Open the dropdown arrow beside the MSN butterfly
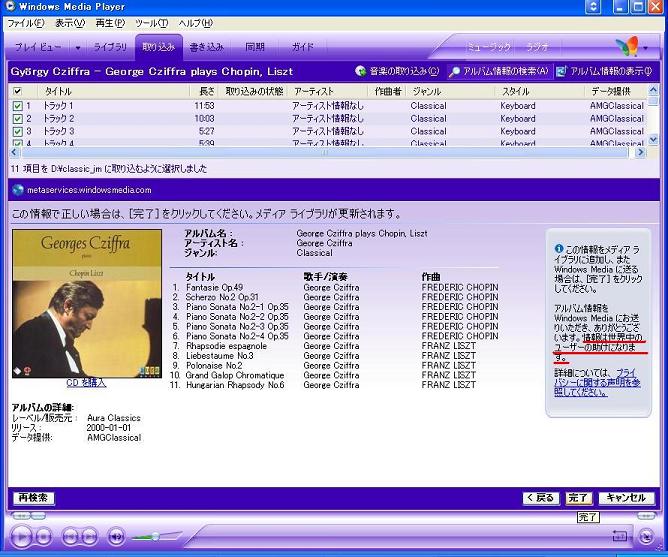Screen dimensions: 668x557 click(646, 48)
